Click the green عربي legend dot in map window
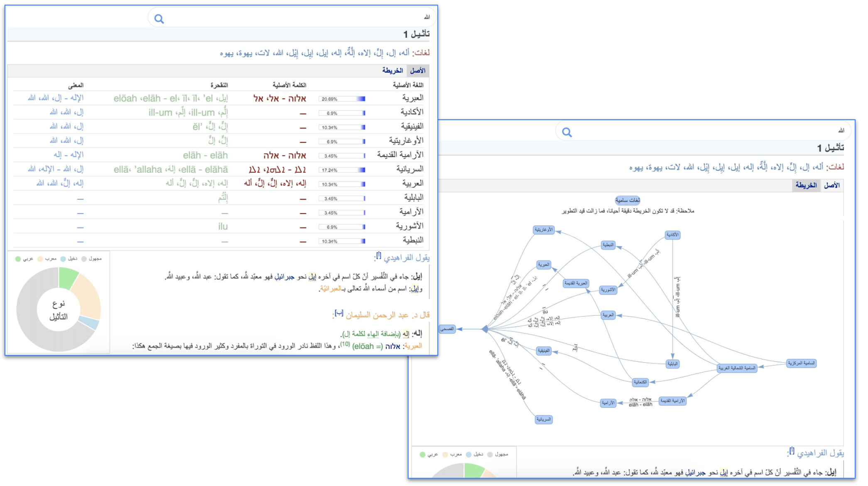Image resolution: width=868 pixels, height=486 pixels. 423,454
